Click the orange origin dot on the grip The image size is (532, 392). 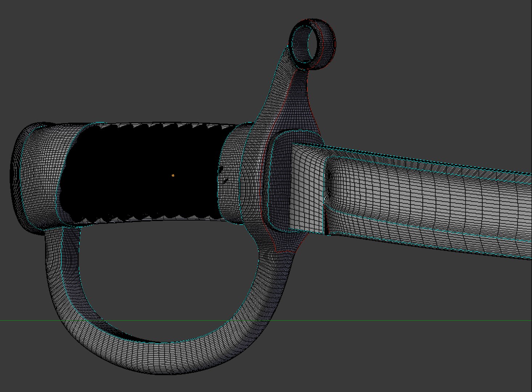pos(173,175)
